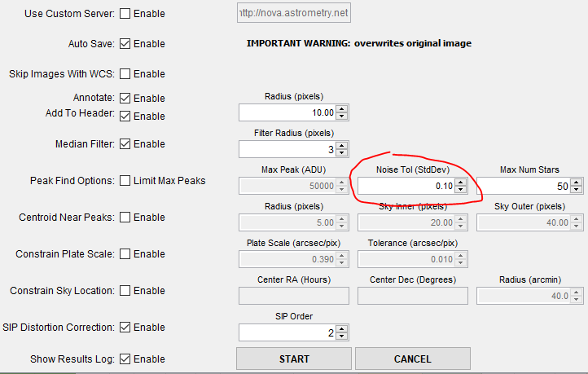Decrease Filter Radius with the down arrow

tap(342, 153)
